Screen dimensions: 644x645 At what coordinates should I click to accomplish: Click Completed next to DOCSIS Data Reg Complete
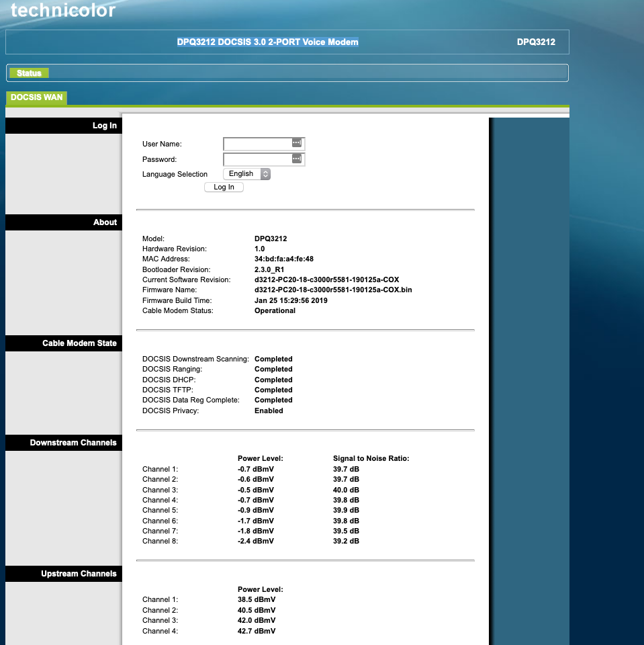click(273, 400)
